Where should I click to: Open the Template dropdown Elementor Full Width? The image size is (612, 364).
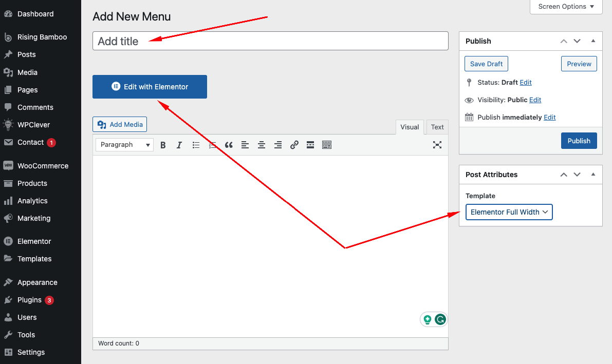(509, 212)
